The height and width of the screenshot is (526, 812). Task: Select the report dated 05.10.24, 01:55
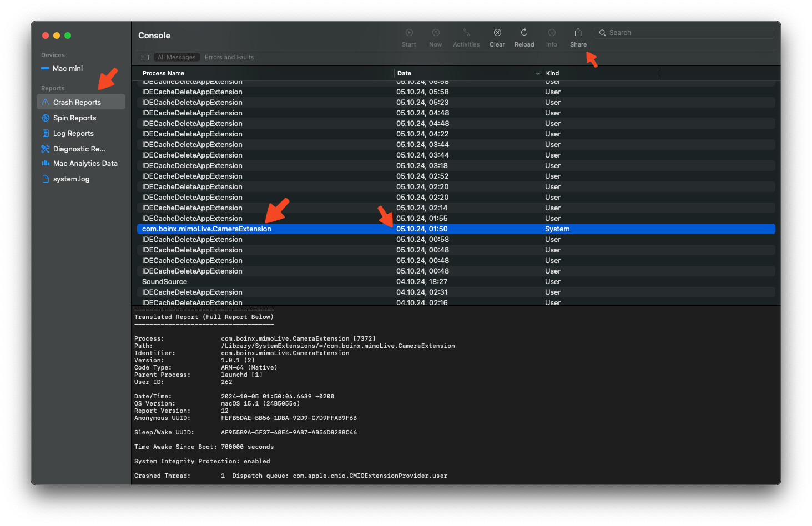pos(456,219)
